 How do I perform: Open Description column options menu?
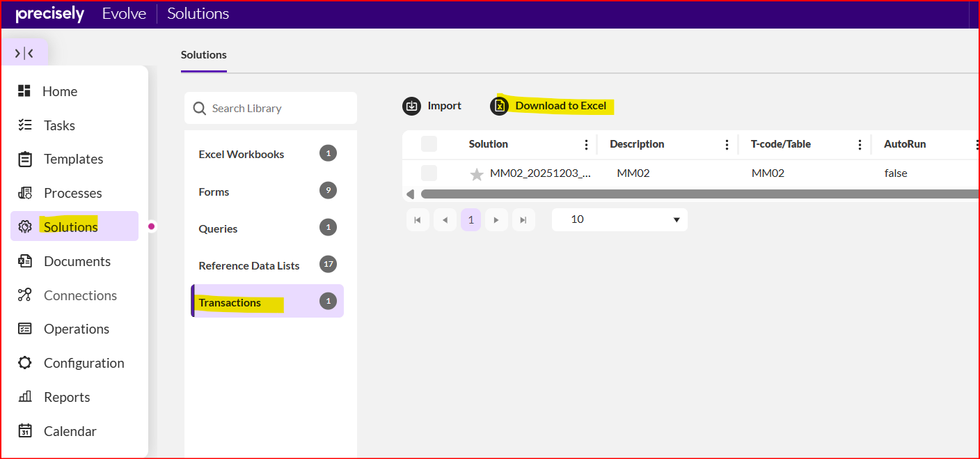727,145
